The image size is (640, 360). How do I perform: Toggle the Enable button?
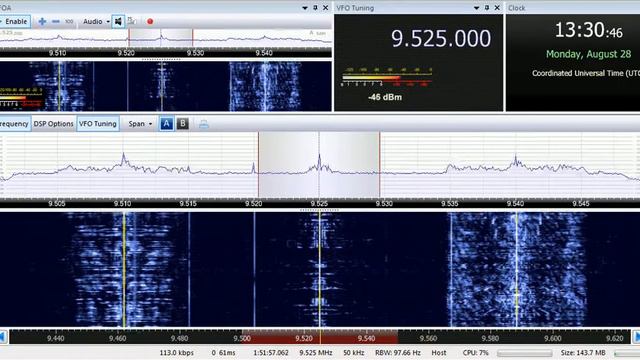[15, 22]
